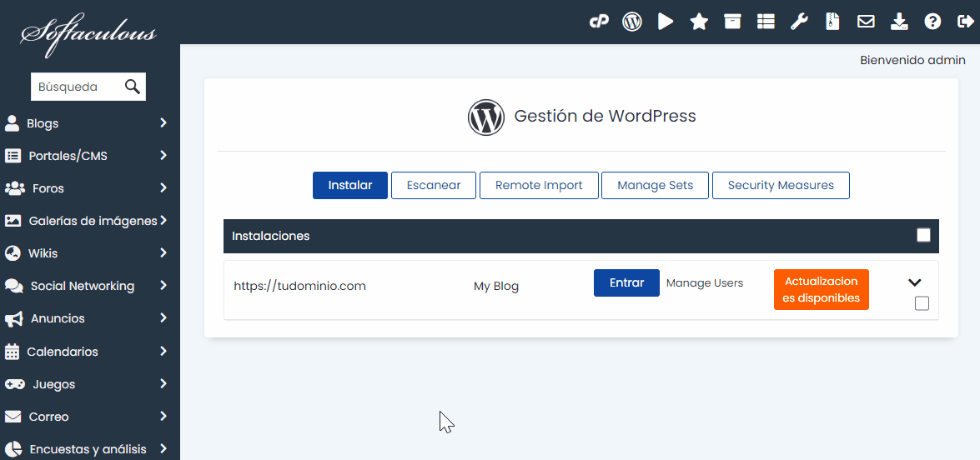Click the logout icon
Image resolution: width=980 pixels, height=460 pixels.
click(966, 22)
